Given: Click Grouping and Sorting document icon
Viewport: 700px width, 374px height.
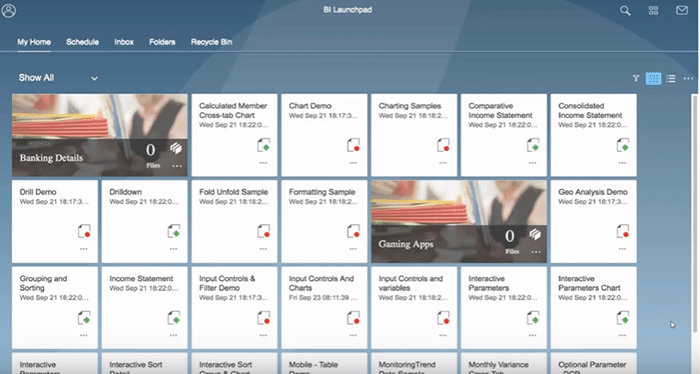Looking at the screenshot, I should [x=84, y=318].
